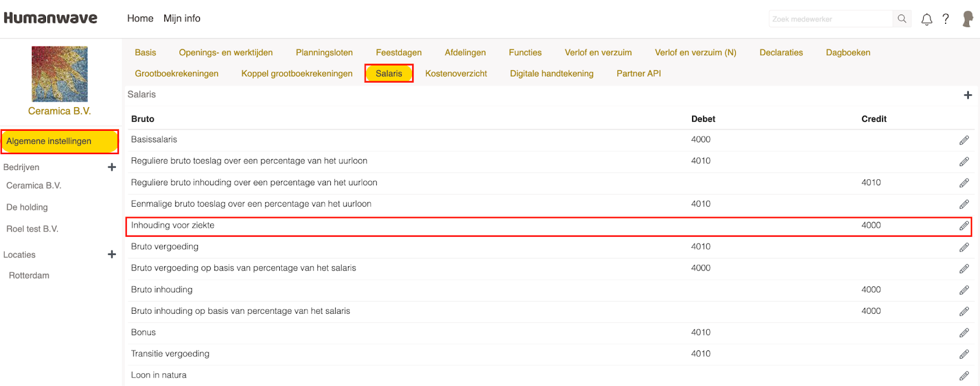Click pencil for Reguliere bruto inhouding row
Screen dimensions: 980x386
coord(964,183)
